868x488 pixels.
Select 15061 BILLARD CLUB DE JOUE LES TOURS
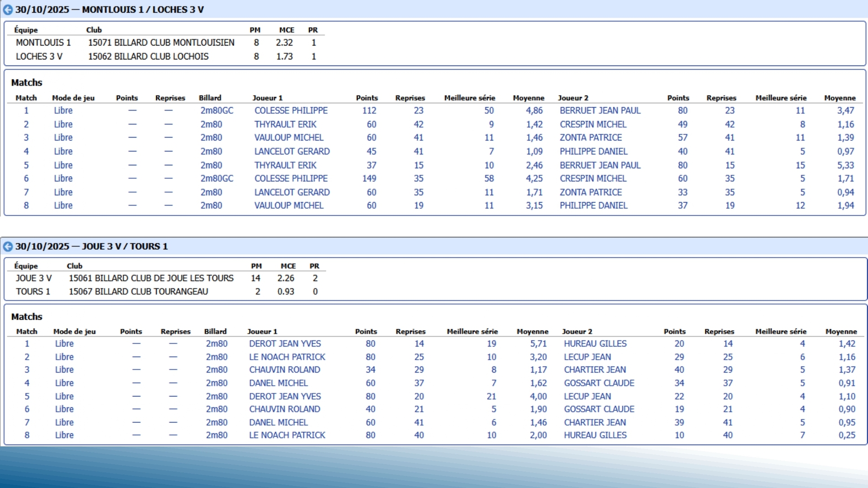coord(150,278)
